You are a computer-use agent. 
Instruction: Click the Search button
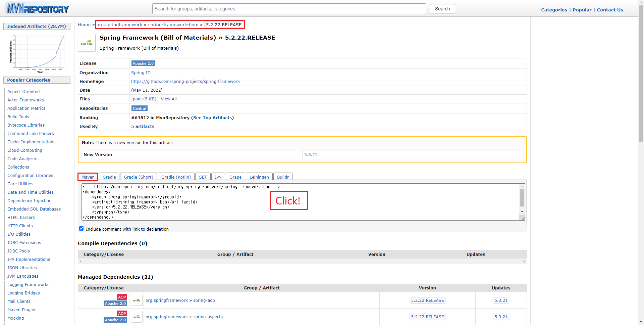[442, 9]
